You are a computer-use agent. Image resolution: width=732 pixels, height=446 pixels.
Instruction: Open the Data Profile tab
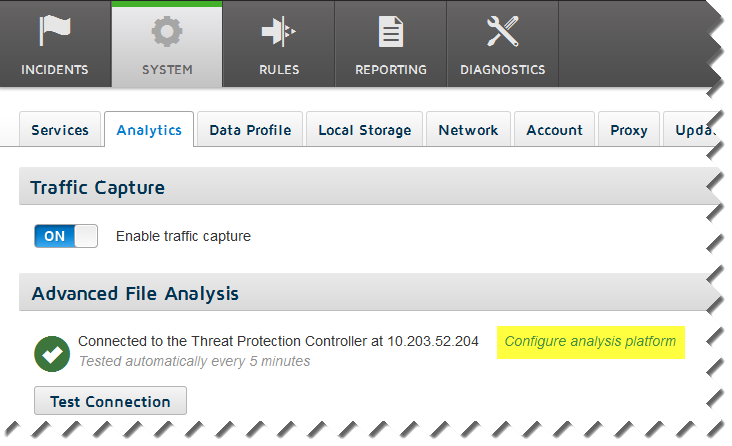250,130
